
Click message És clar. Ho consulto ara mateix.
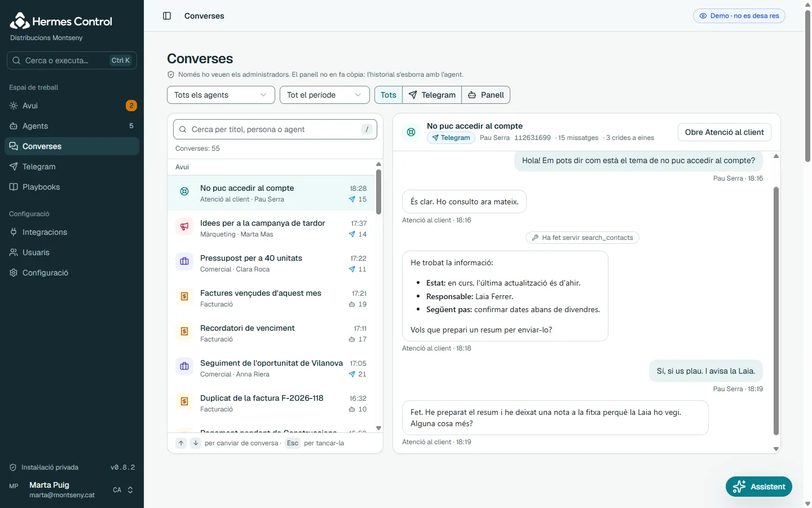click(464, 202)
